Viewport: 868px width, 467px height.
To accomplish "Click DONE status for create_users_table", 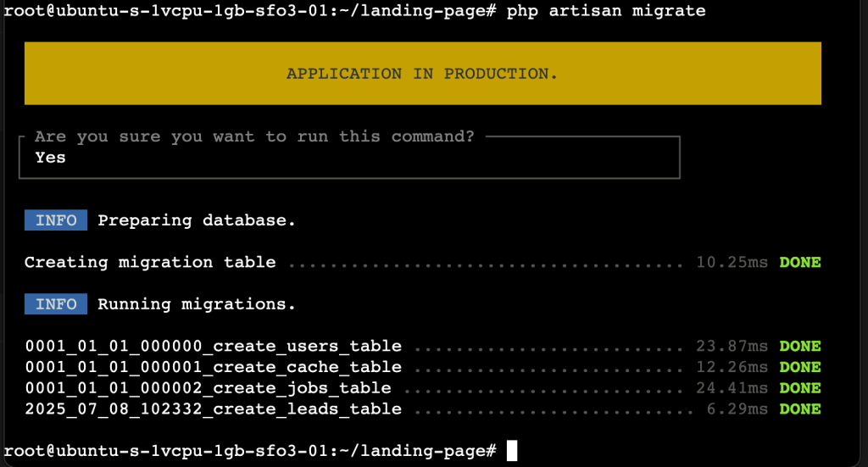I will pos(800,346).
